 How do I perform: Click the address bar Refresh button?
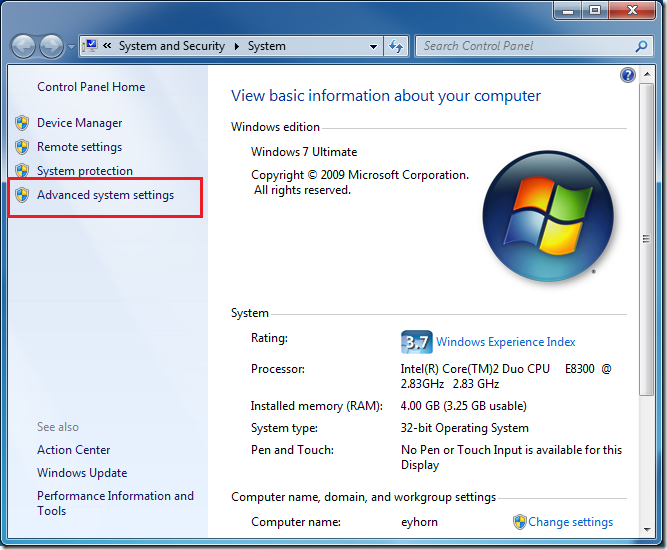coord(396,46)
